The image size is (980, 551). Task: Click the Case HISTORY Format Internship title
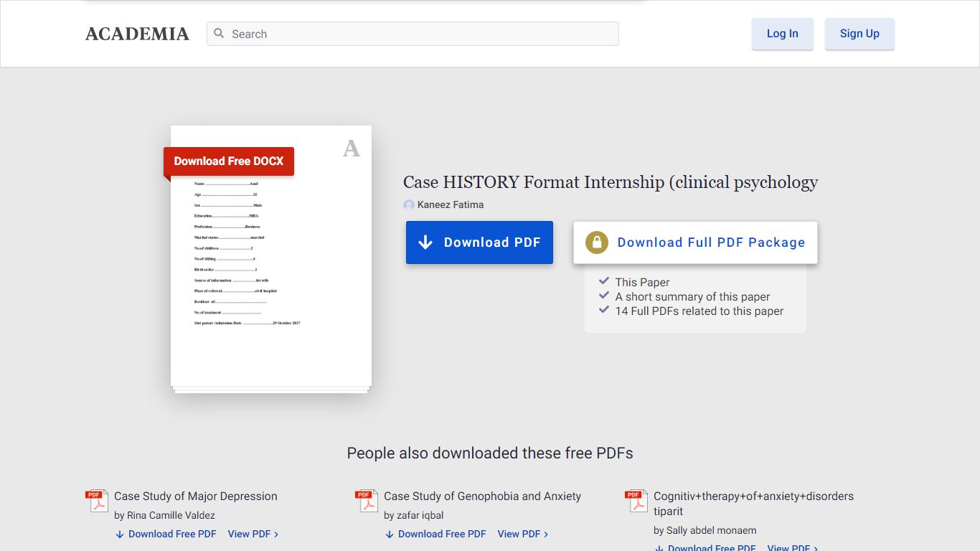coord(611,182)
